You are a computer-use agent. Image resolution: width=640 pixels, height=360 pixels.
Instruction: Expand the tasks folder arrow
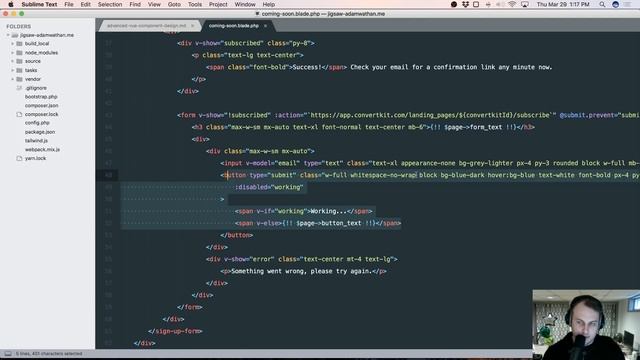13,70
